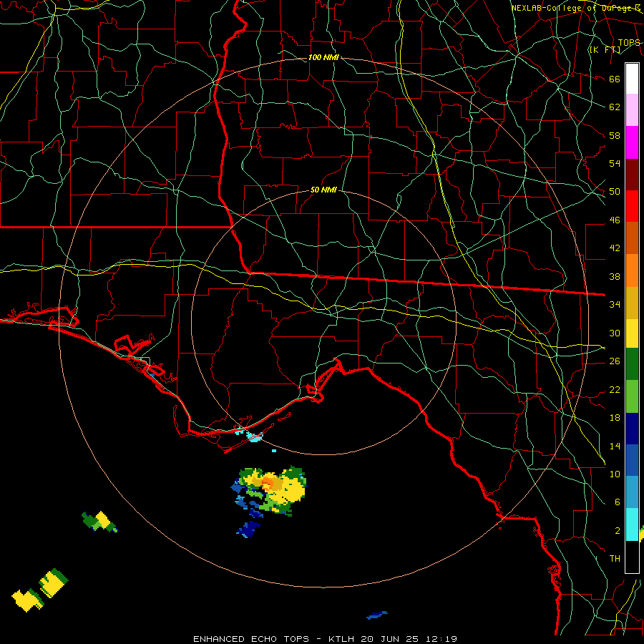Screen dimensions: 644x644
Task: Click the white swatch in the TOPS legend
Action: (x=632, y=79)
